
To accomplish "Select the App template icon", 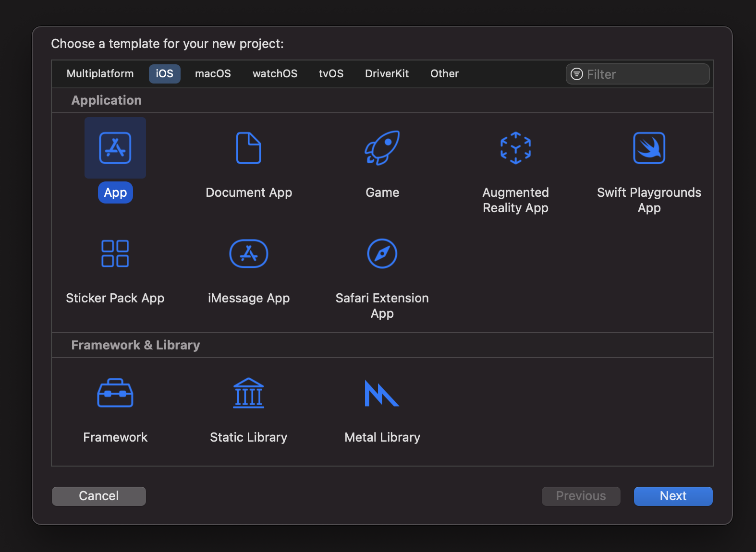I will coord(115,148).
